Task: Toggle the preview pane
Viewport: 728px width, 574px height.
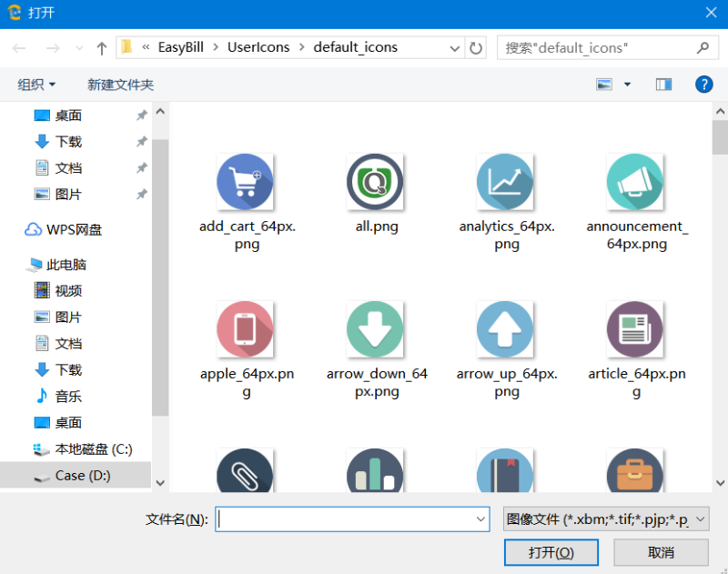Action: point(663,85)
